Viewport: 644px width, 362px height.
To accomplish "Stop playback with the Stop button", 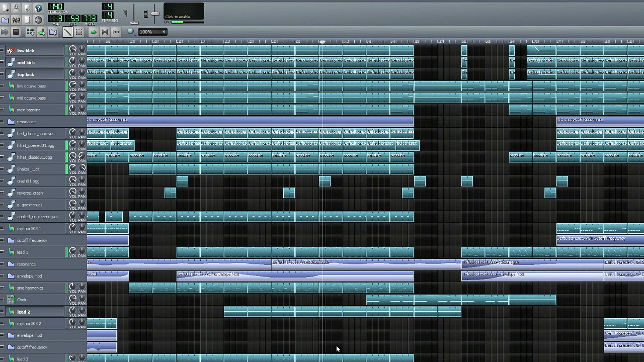I will pyautogui.click(x=16, y=32).
